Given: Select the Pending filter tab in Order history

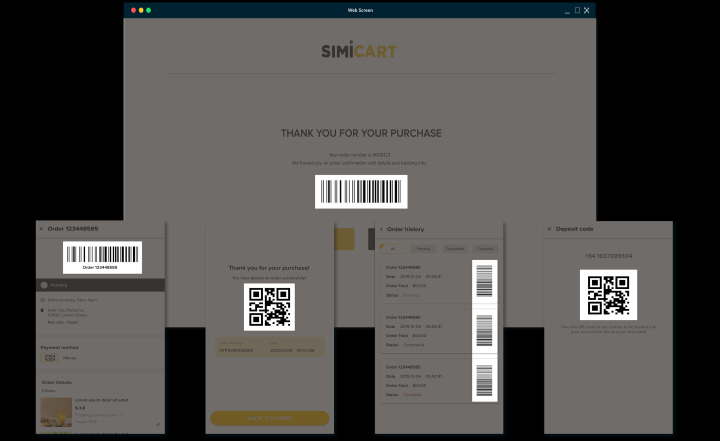Looking at the screenshot, I should coord(423,249).
